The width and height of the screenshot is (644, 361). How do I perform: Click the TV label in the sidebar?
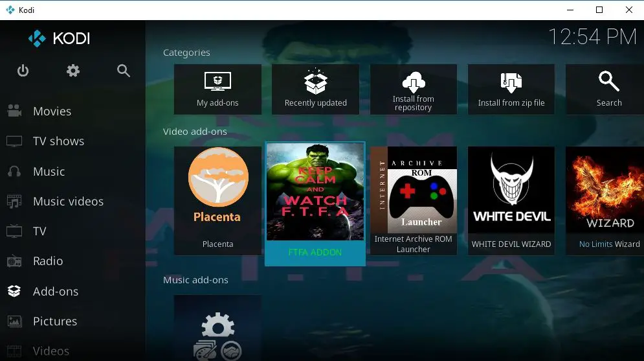(40, 231)
